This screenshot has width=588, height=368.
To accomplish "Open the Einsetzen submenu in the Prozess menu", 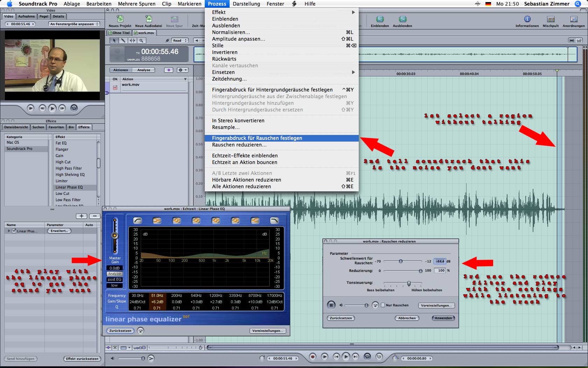I will pos(282,72).
